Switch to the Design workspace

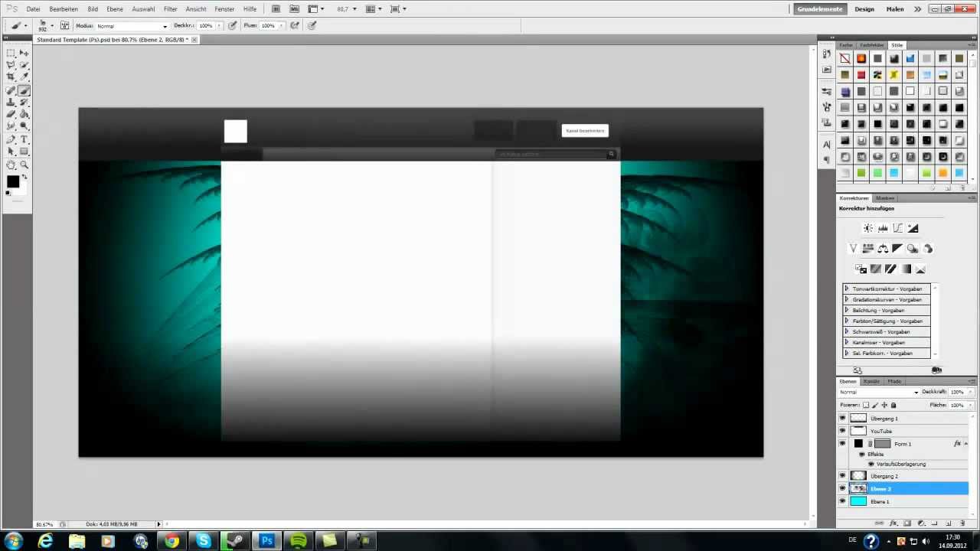click(864, 9)
